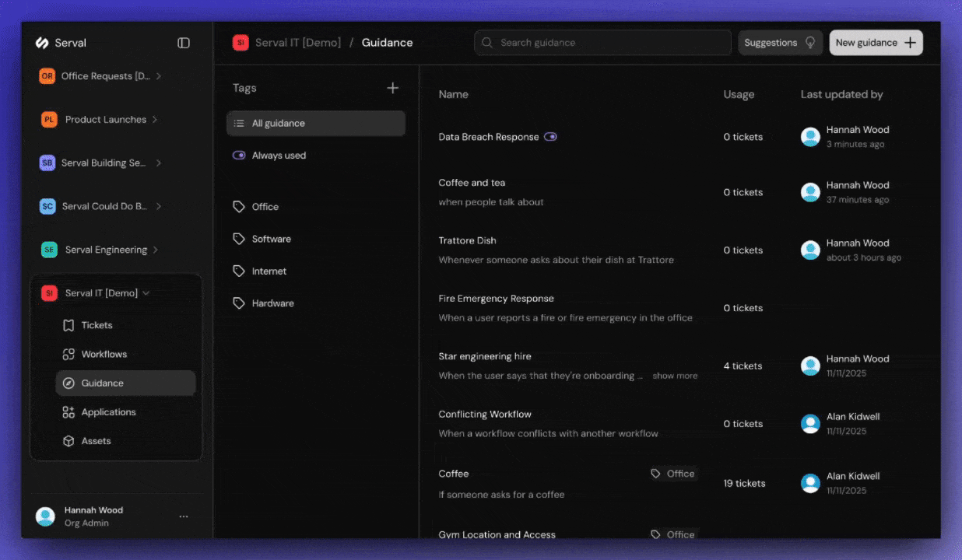The width and height of the screenshot is (962, 560).
Task: Click the All guidance list icon
Action: [239, 124]
